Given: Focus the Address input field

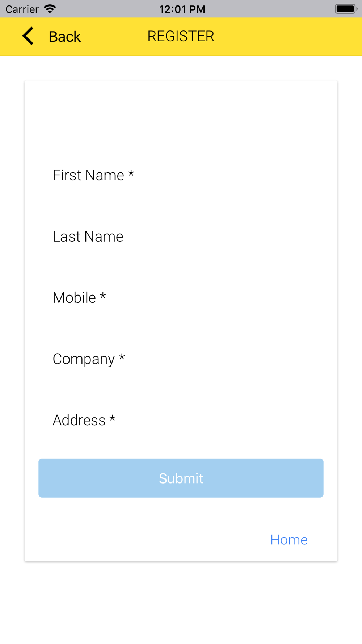Looking at the screenshot, I should (181, 420).
